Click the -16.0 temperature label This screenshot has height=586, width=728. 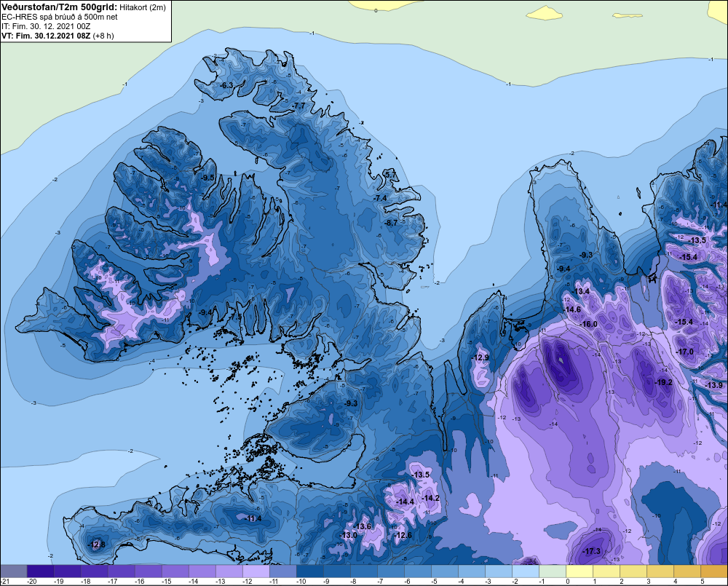point(588,324)
